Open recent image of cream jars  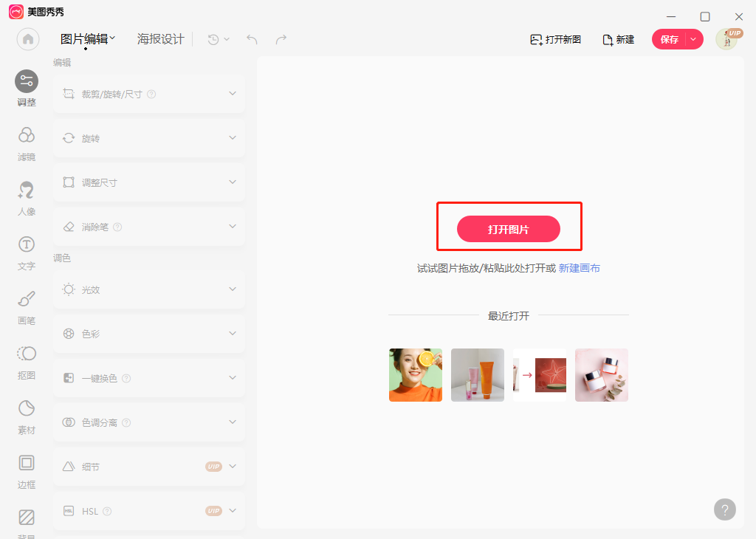point(602,375)
